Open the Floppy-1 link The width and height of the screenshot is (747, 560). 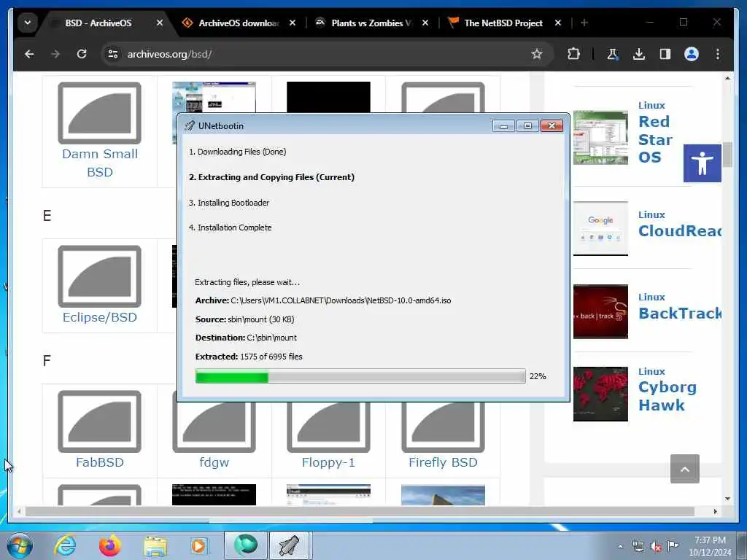[328, 462]
